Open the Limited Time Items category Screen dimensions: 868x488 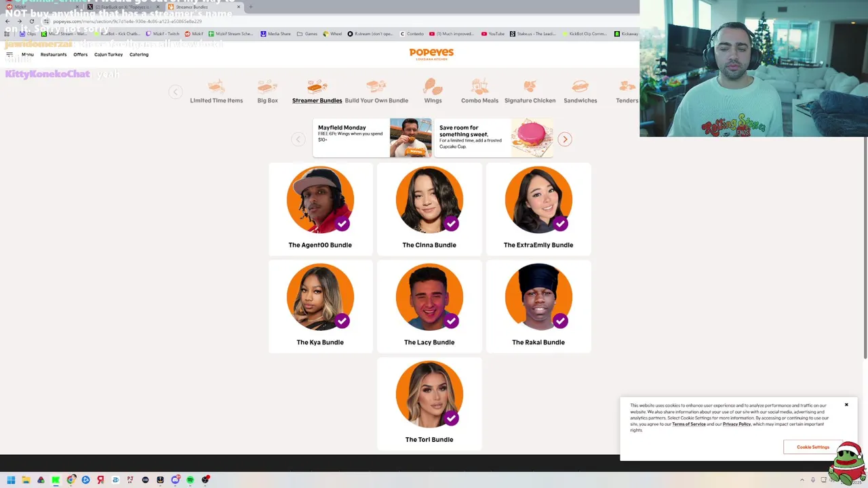point(216,91)
